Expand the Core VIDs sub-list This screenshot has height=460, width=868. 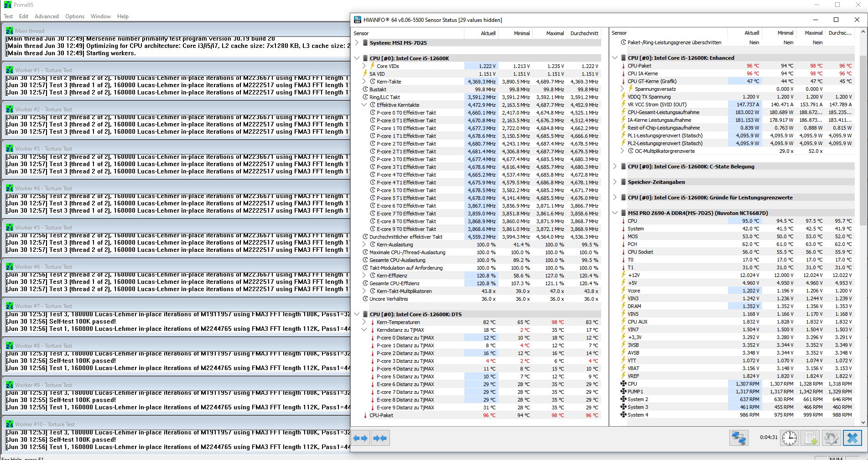coord(364,66)
